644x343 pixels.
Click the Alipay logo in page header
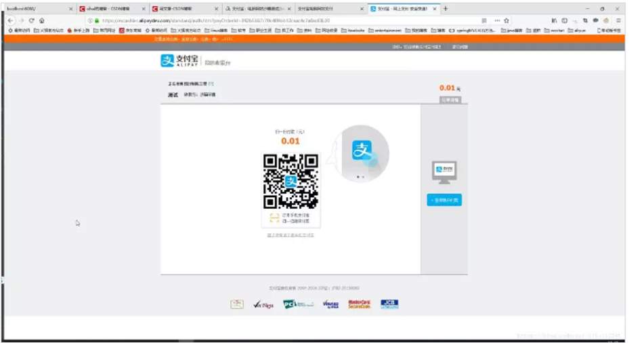tap(179, 60)
